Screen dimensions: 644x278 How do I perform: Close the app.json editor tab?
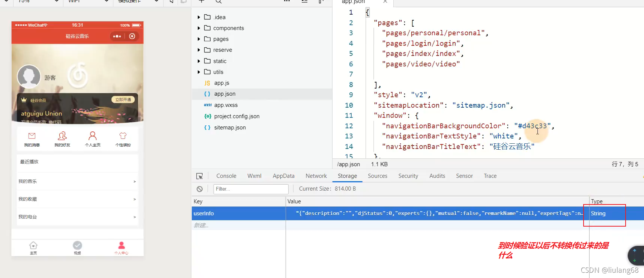(385, 2)
